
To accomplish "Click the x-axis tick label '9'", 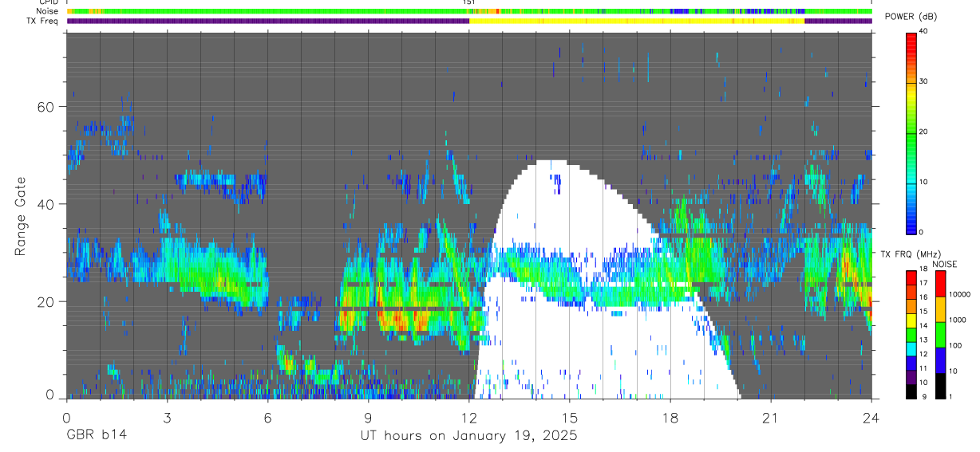I will click(368, 417).
